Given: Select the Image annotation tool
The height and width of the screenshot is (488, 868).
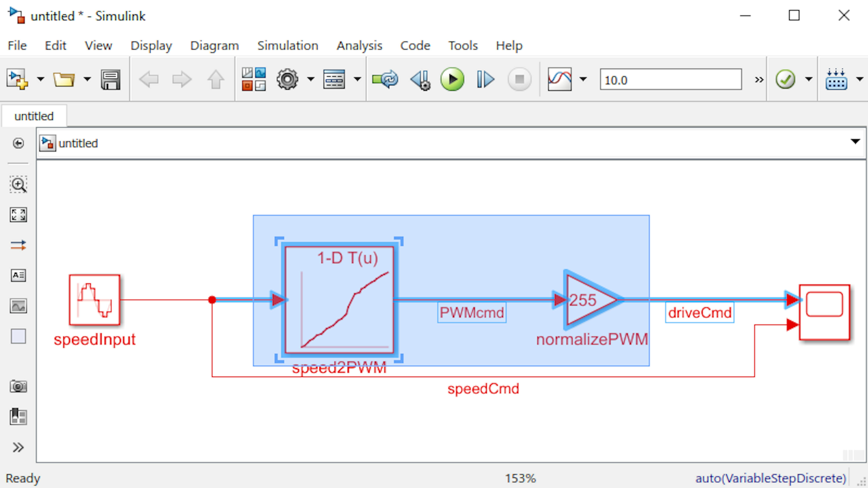Looking at the screenshot, I should (x=18, y=306).
